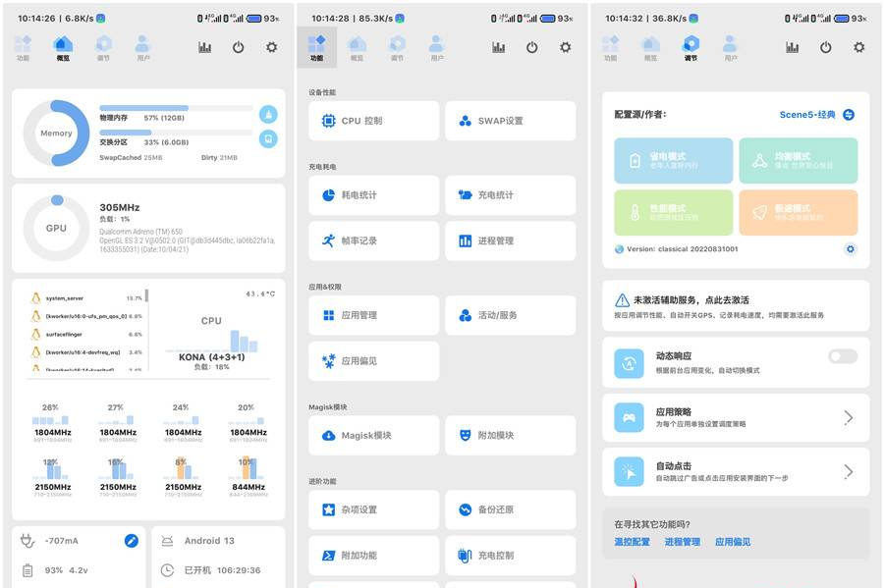The width and height of the screenshot is (884, 588).
Task: Open bar-chart monitor icon on 调节 tuning screen
Action: tap(792, 47)
